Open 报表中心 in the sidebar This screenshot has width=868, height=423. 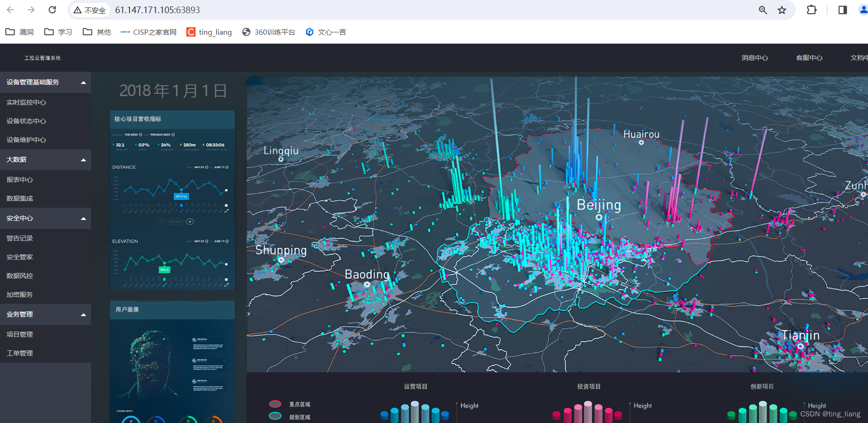[20, 180]
